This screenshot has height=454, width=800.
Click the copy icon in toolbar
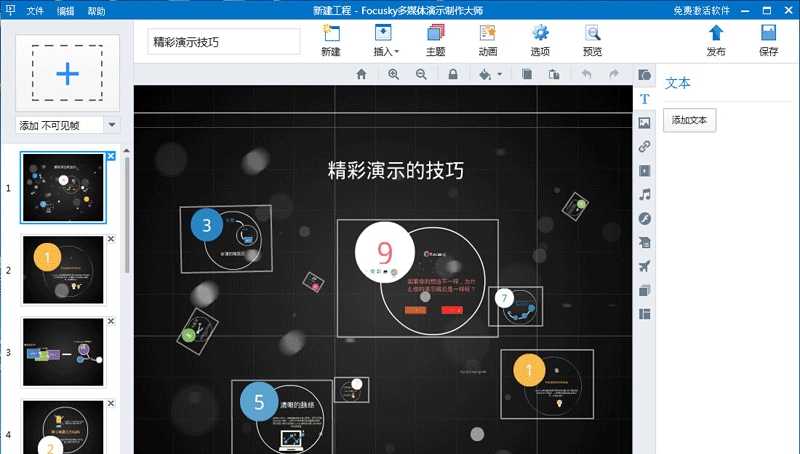[x=527, y=74]
